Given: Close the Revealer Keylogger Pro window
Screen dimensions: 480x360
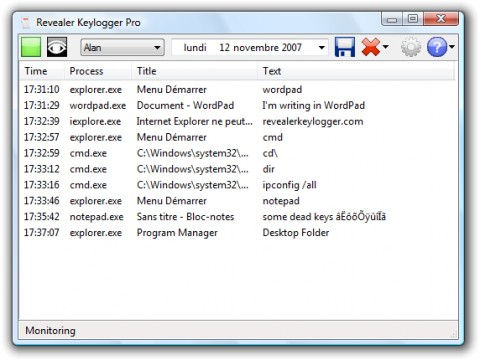Looking at the screenshot, I should coord(441,19).
